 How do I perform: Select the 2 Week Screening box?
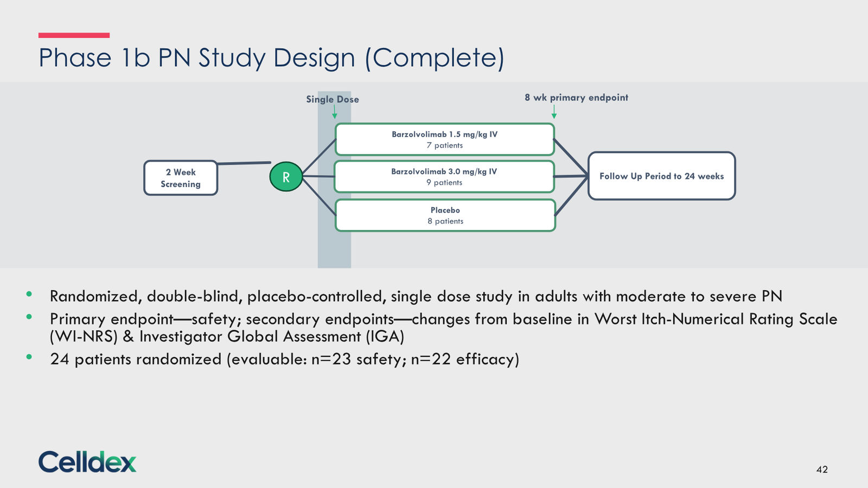coord(181,178)
